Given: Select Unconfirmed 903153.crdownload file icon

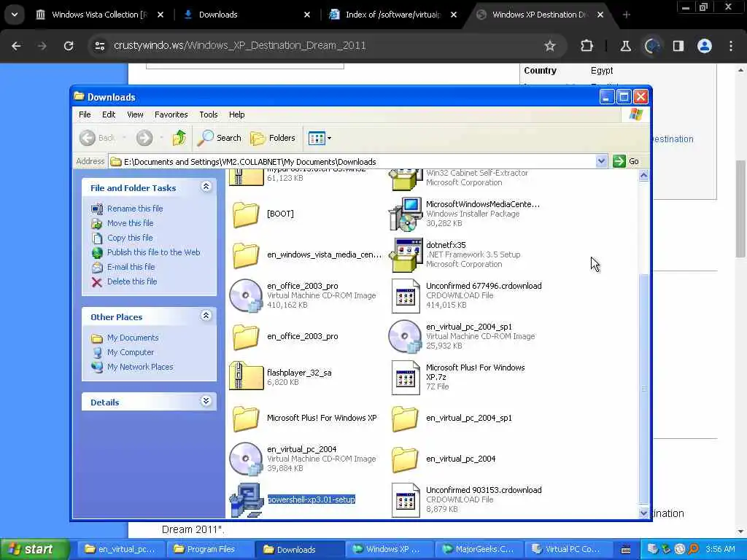Looking at the screenshot, I should (406, 500).
